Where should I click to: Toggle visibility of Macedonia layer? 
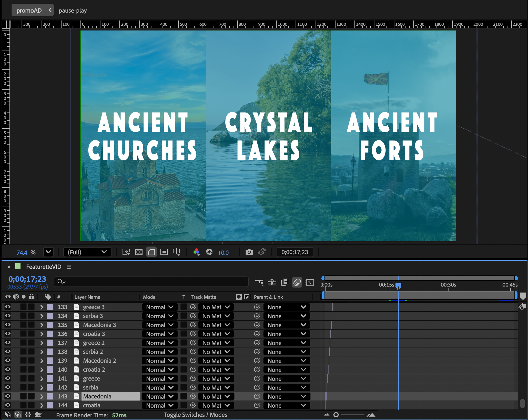tap(8, 396)
